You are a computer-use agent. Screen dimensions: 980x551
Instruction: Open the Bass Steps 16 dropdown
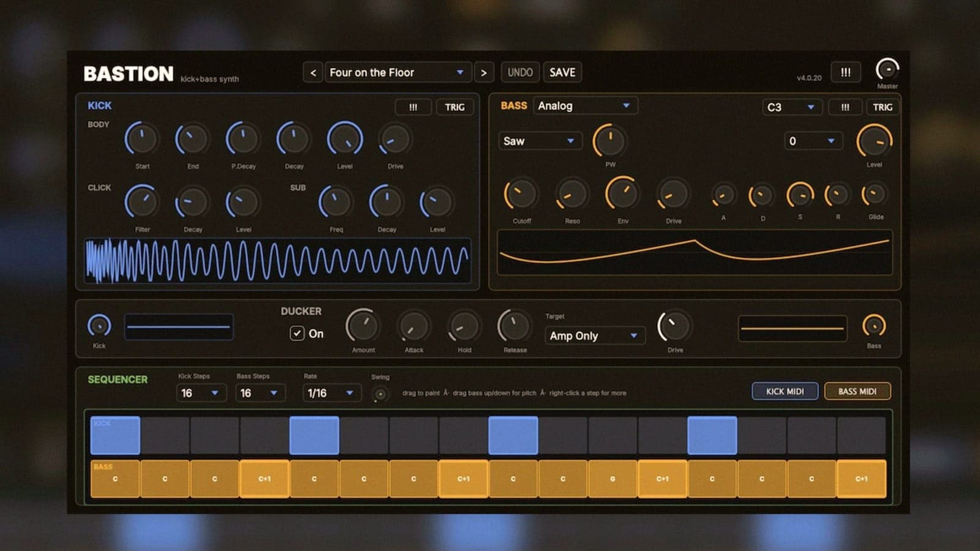260,393
